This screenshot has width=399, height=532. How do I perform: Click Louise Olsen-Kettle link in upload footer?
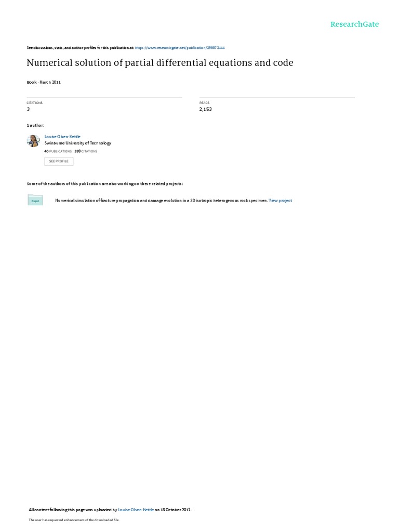tap(136, 510)
